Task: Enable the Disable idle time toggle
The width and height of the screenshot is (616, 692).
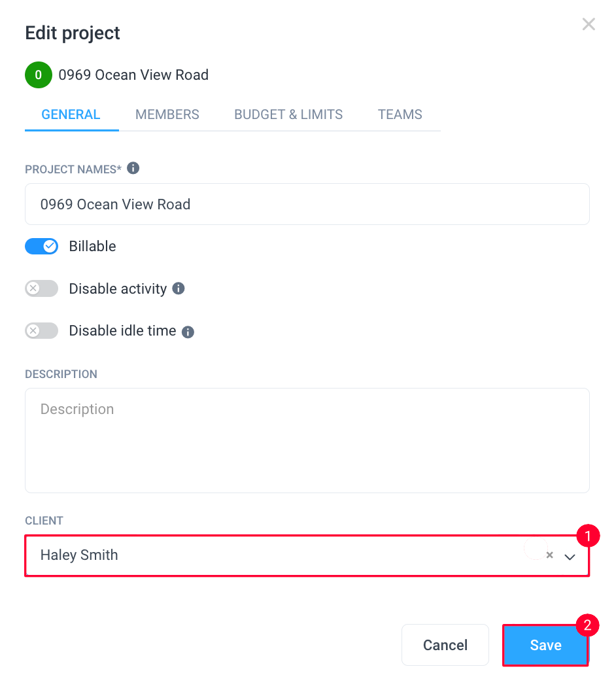Action: [41, 330]
